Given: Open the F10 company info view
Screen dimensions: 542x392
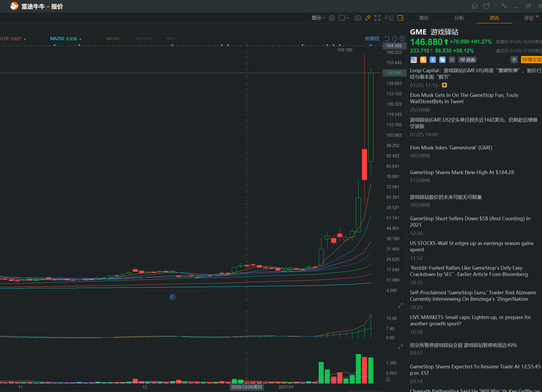Looking at the screenshot, I should pos(389,18).
